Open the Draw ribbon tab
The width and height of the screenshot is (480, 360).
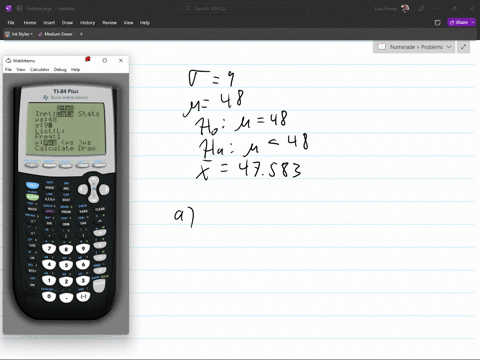click(67, 23)
